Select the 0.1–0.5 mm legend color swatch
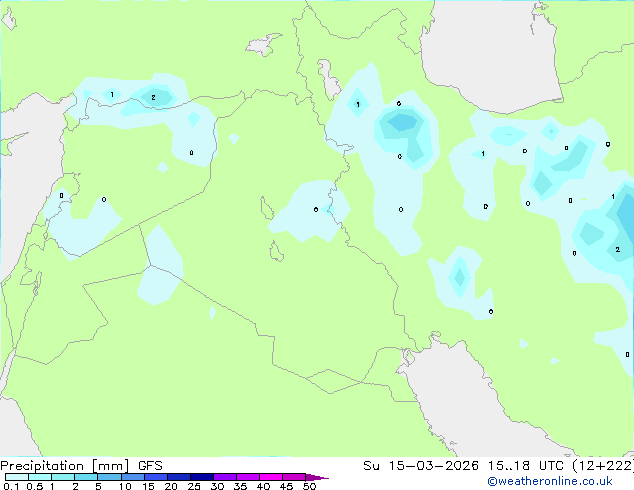This screenshot has height=490, width=634. pyautogui.click(x=17, y=477)
